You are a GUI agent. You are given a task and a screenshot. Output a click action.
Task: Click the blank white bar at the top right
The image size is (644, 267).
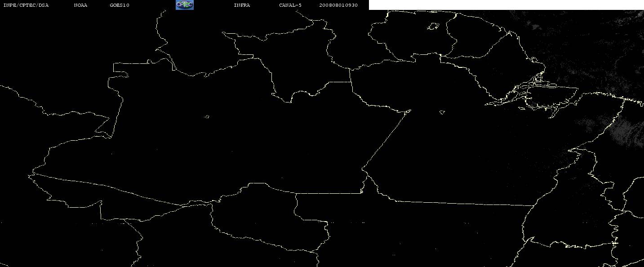point(506,5)
